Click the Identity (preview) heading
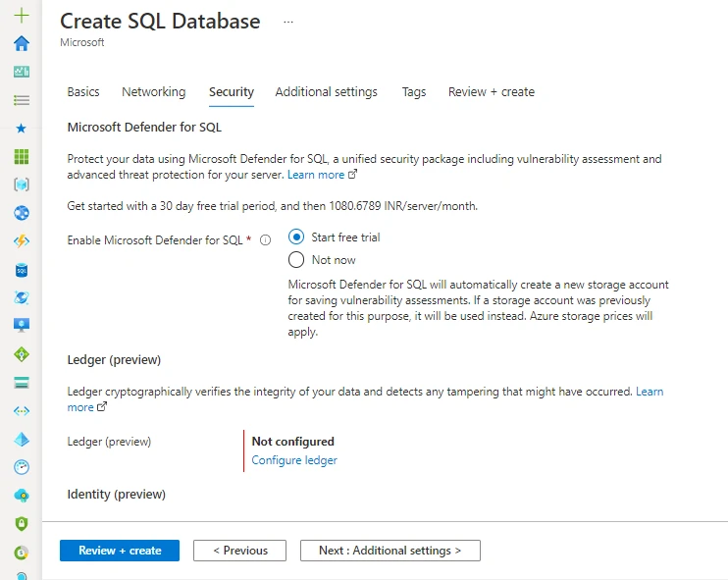This screenshot has height=580, width=728. point(117,494)
